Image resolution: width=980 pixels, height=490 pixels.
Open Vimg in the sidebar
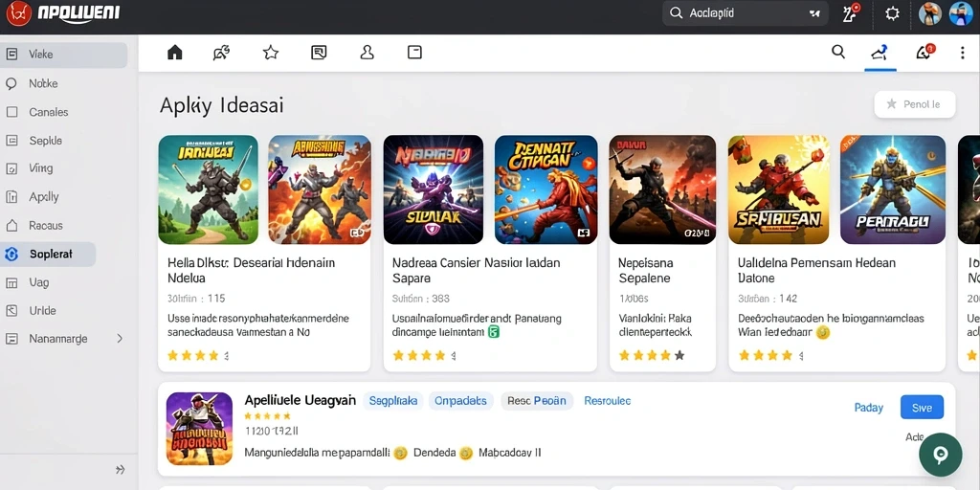pos(40,168)
